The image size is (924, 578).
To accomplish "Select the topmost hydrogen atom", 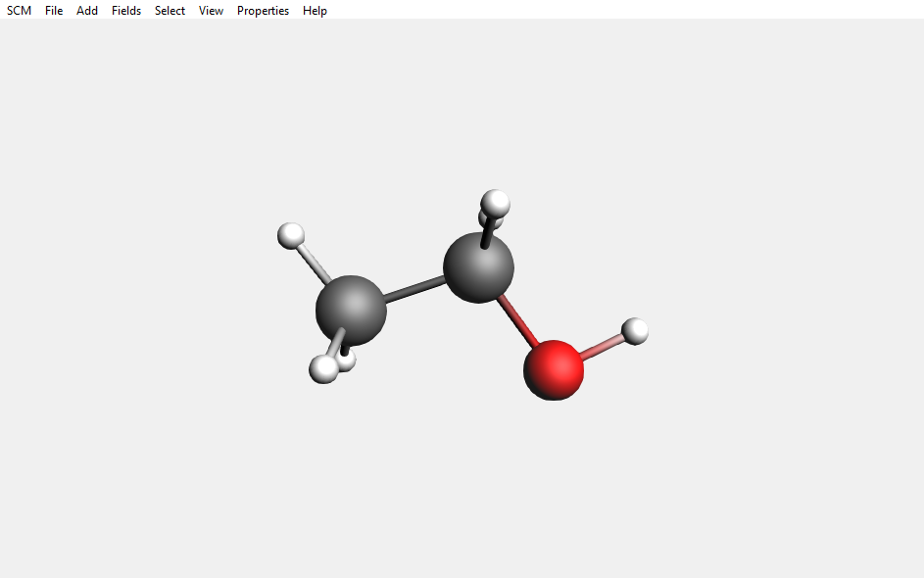I will (495, 204).
